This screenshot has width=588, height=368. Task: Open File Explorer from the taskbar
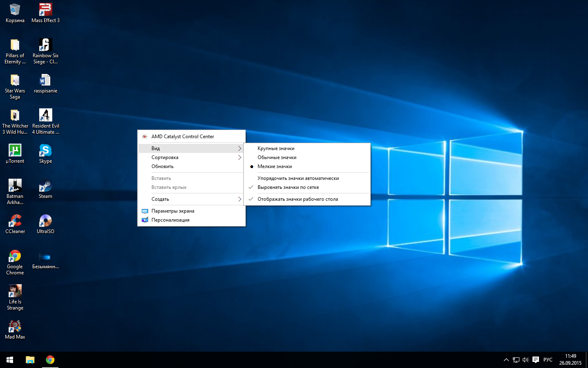(x=30, y=360)
